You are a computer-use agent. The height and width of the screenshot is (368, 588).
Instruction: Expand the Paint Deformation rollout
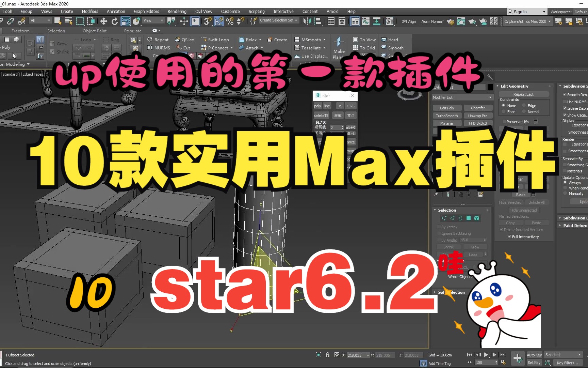575,226
